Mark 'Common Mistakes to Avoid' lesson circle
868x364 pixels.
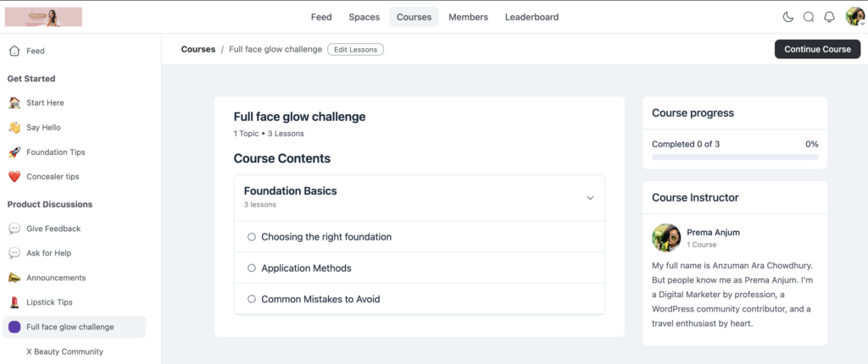pos(252,299)
